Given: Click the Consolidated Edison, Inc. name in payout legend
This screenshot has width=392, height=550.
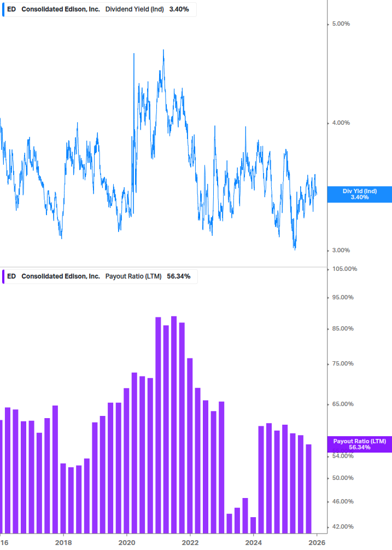Looking at the screenshot, I should pos(61,276).
